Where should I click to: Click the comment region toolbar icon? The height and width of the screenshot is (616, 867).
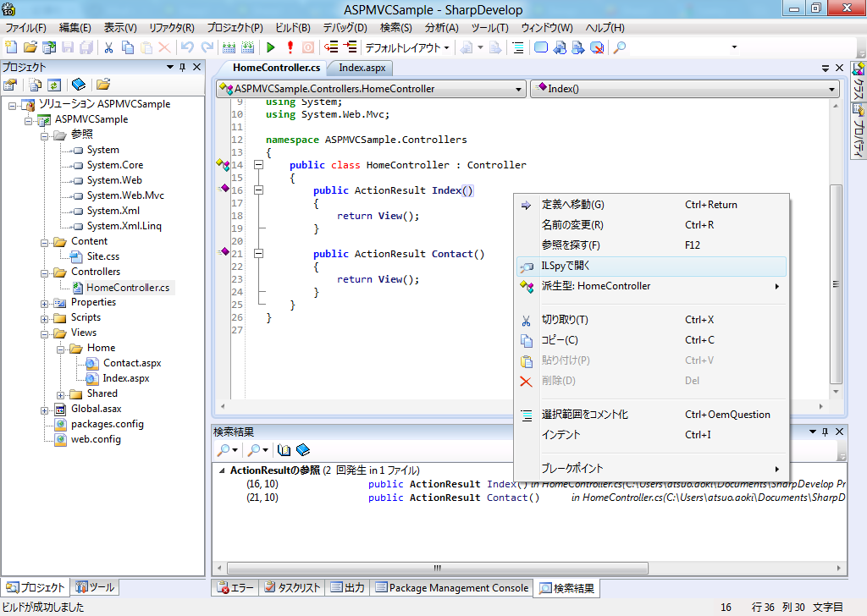click(517, 47)
